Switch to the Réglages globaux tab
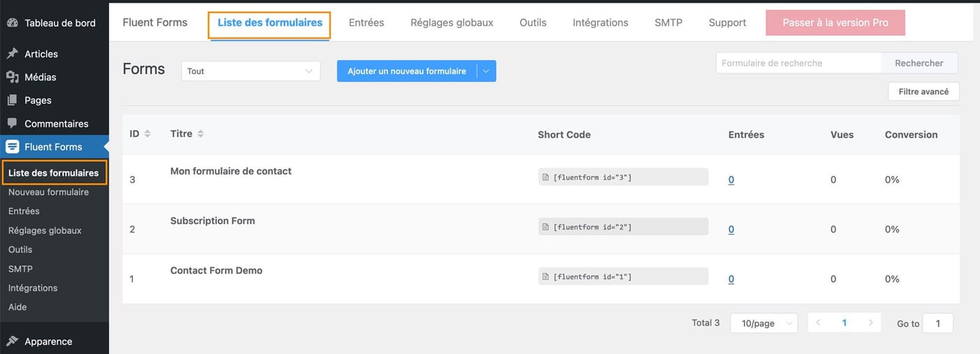This screenshot has height=354, width=980. click(x=451, y=22)
